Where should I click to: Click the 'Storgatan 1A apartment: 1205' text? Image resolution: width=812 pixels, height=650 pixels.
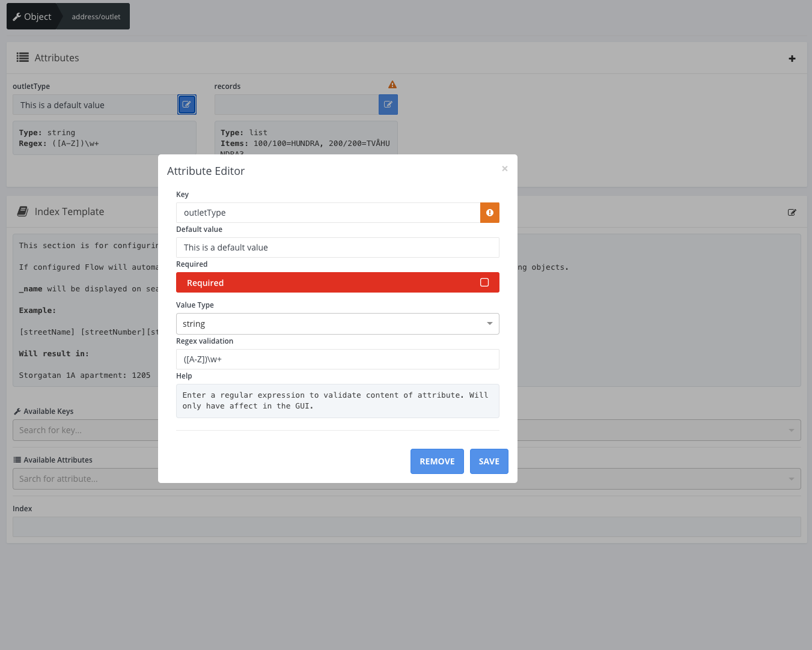click(85, 375)
